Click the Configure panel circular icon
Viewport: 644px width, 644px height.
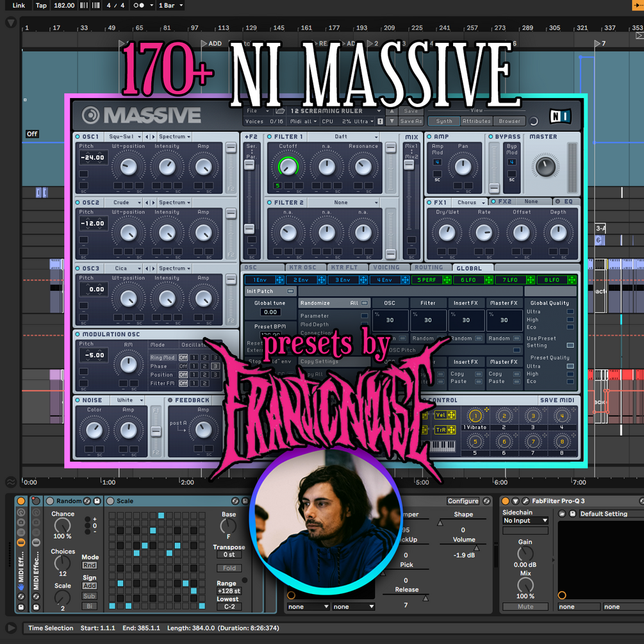pos(487,501)
